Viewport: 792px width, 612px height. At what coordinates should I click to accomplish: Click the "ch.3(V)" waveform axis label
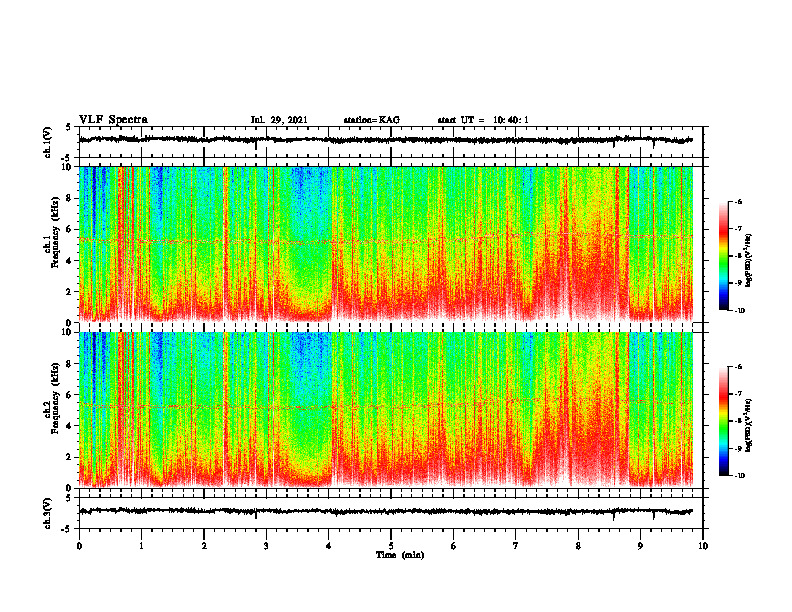point(47,513)
